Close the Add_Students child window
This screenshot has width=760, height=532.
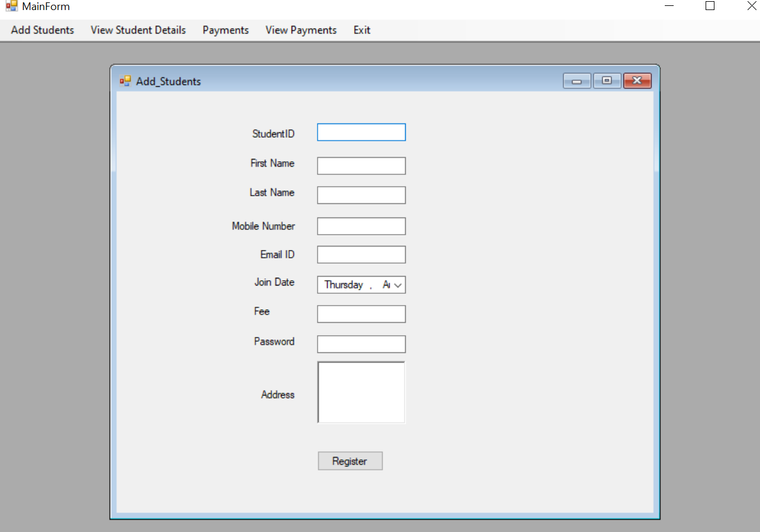[x=637, y=80]
